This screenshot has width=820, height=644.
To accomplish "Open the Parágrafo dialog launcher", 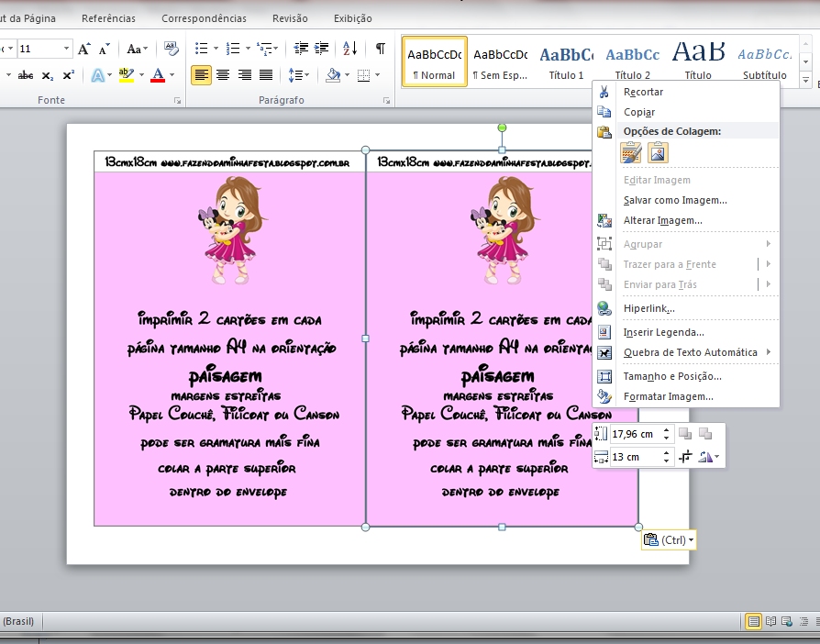I will click(386, 100).
